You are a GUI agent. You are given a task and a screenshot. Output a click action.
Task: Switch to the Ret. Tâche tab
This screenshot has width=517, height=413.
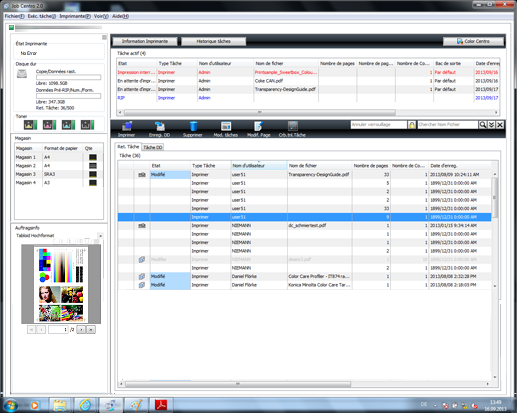pos(128,147)
